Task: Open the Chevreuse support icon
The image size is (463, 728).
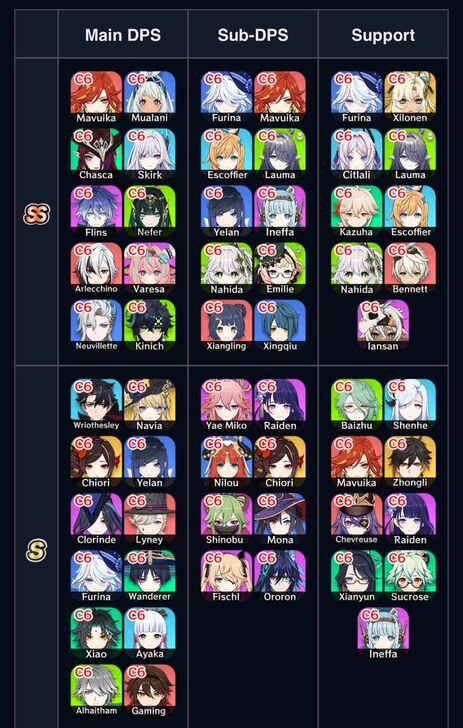Action: pos(357,519)
